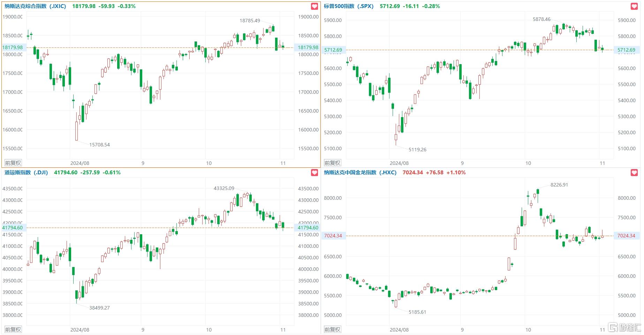The width and height of the screenshot is (644, 335).
Task: Click right-axis current price tag 7024.34
Action: [x=627, y=236]
